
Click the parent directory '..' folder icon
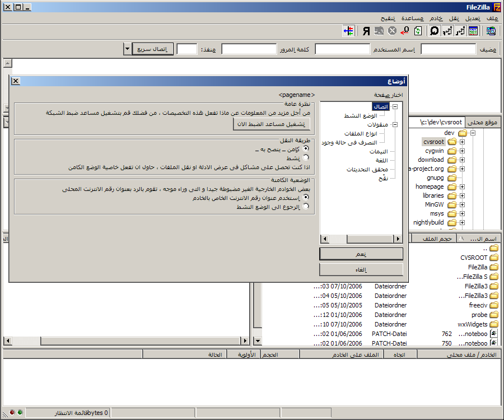494,248
